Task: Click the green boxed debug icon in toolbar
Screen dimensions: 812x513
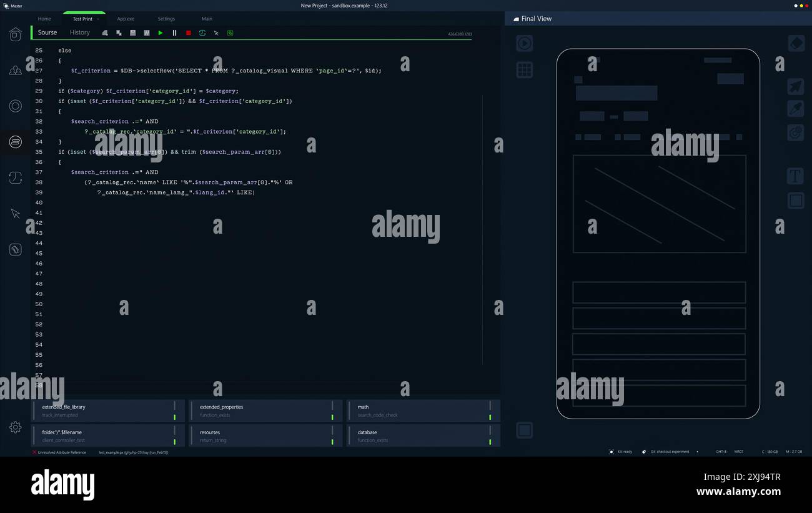Action: (230, 32)
